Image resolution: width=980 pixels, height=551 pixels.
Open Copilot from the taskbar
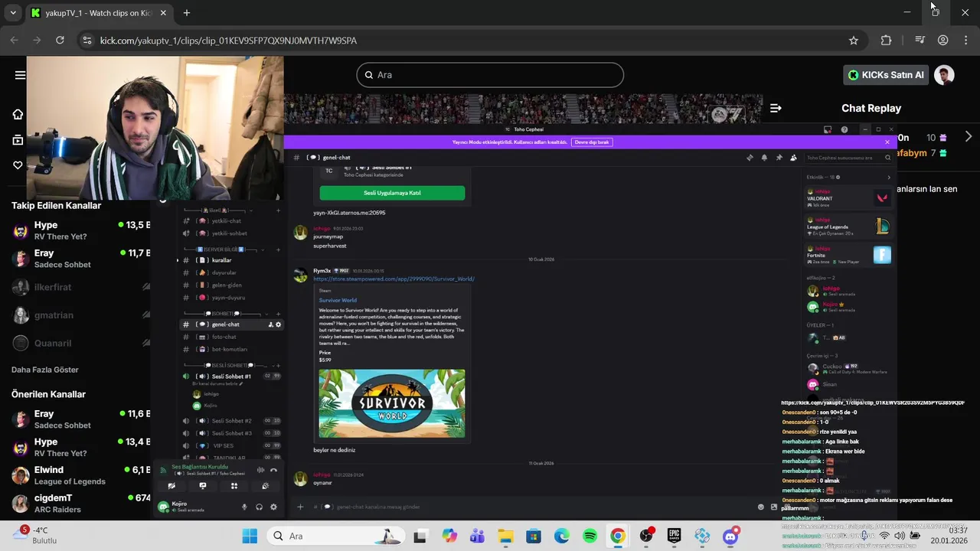tap(449, 536)
